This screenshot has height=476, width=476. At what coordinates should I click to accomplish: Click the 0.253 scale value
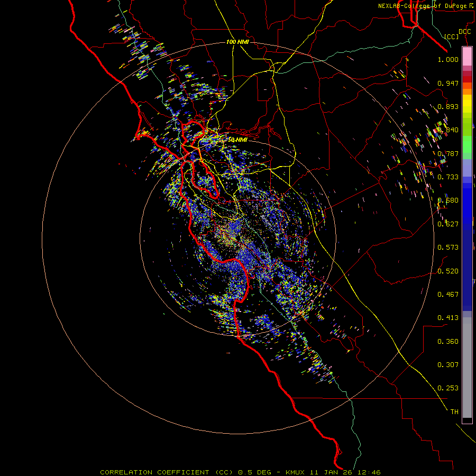click(x=448, y=388)
